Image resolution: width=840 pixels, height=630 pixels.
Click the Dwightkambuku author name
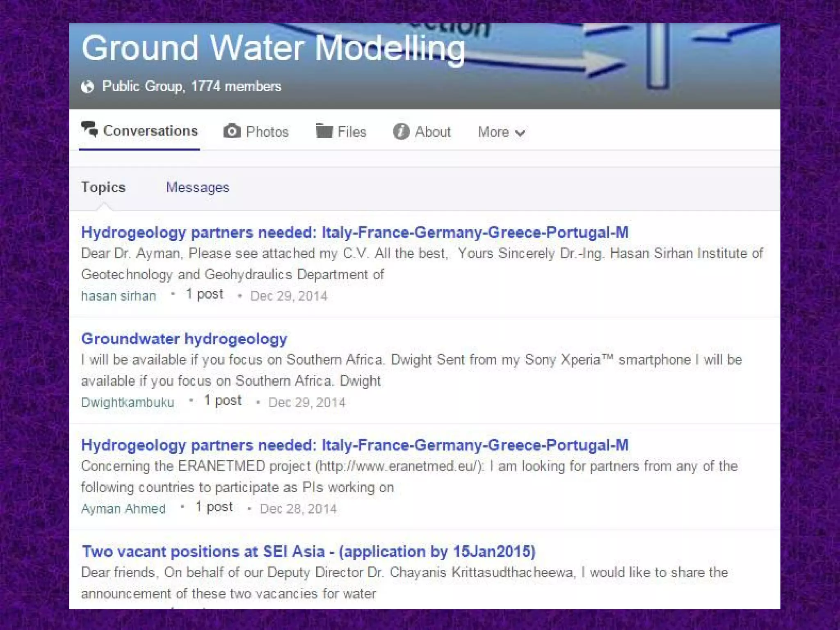coord(128,402)
